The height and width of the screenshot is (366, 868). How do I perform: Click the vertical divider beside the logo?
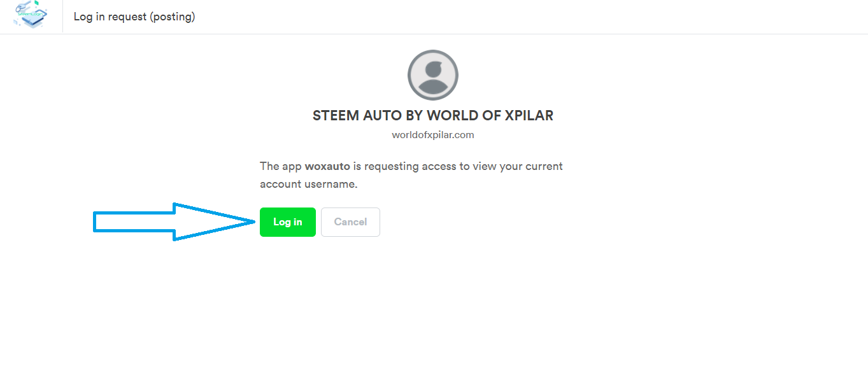click(62, 17)
